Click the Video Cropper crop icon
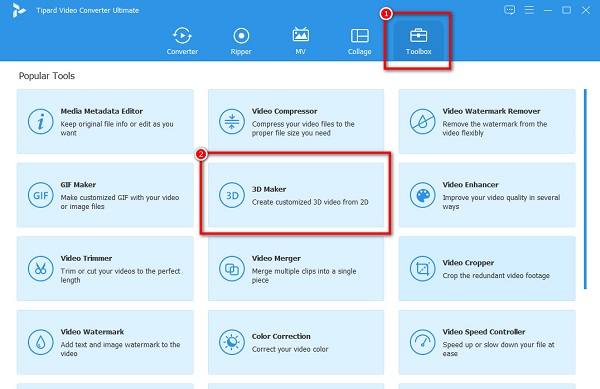This screenshot has width=600, height=389. pos(422,269)
